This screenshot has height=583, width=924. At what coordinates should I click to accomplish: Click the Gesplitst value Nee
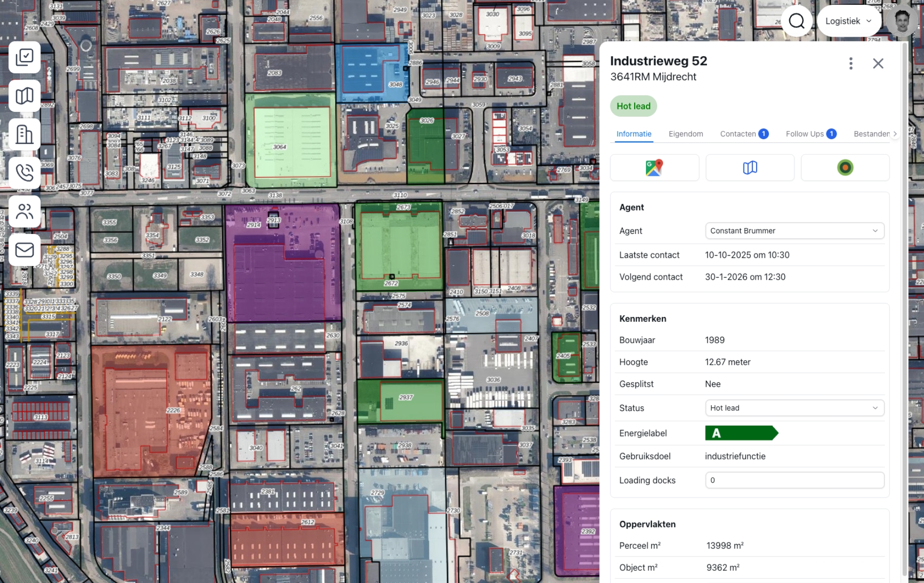[713, 384]
